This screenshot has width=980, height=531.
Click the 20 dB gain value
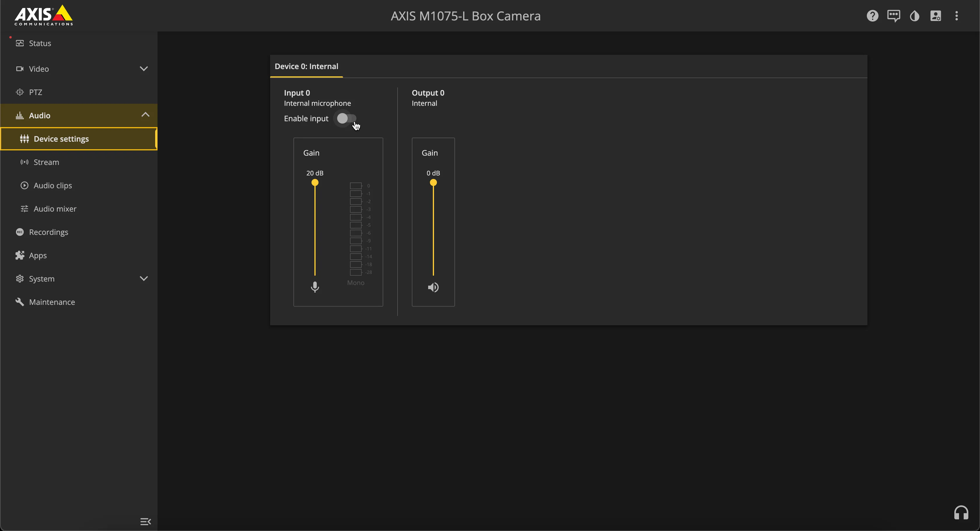point(315,173)
